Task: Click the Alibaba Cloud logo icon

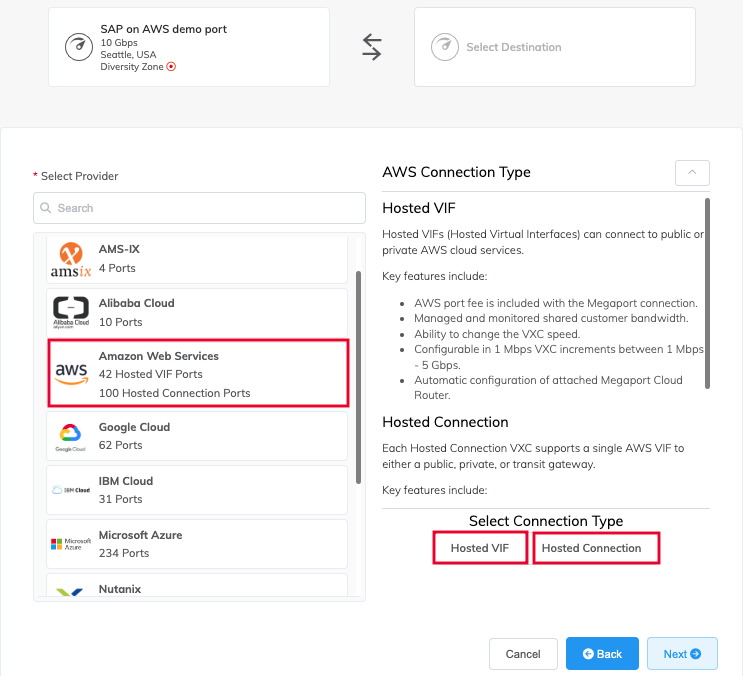Action: click(71, 313)
